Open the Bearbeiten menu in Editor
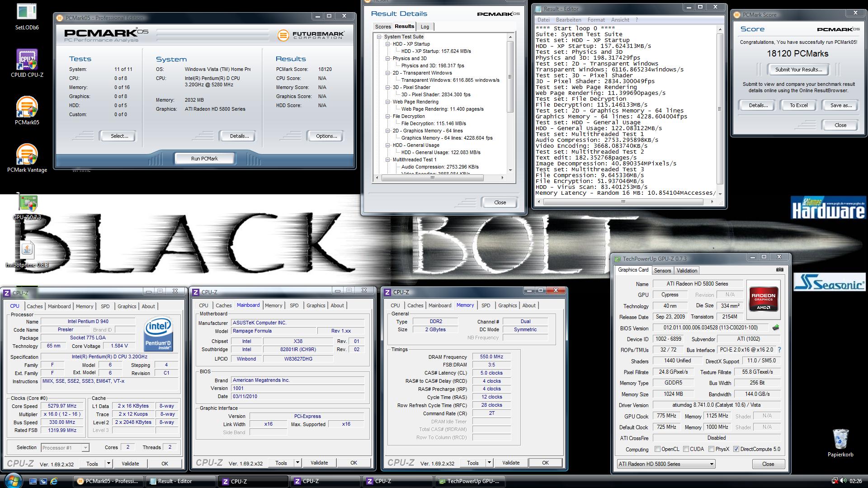Image resolution: width=868 pixels, height=488 pixels. tap(568, 20)
